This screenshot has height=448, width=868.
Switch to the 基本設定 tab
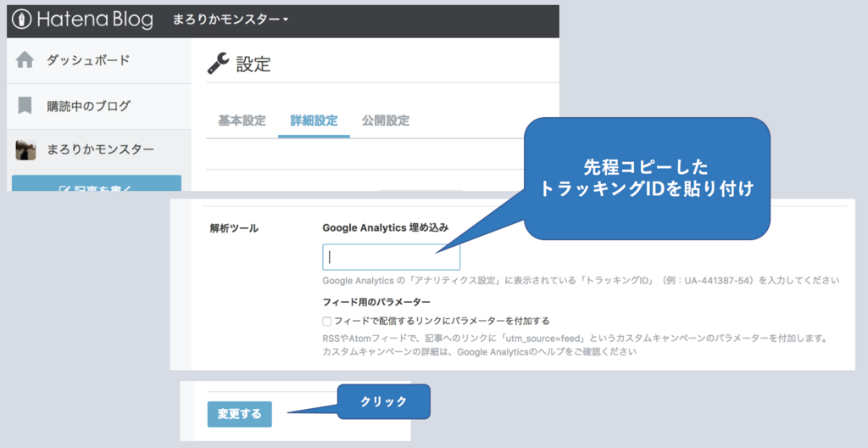[x=242, y=120]
